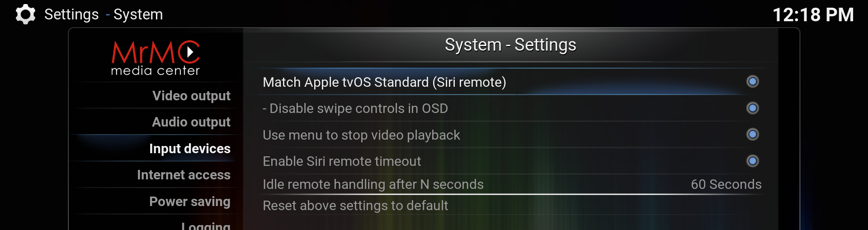Toggle Match Apple tvOS Standard radio button
Image resolution: width=868 pixels, height=230 pixels.
pos(752,82)
